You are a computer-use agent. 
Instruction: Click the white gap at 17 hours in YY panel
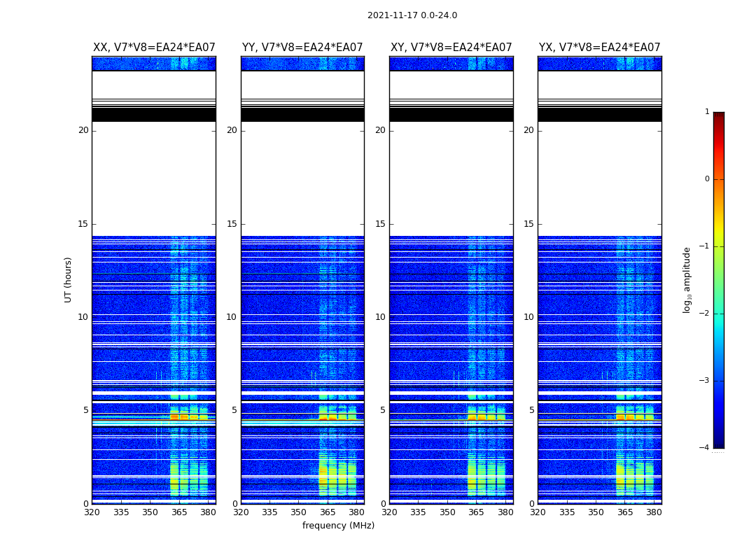click(302, 186)
